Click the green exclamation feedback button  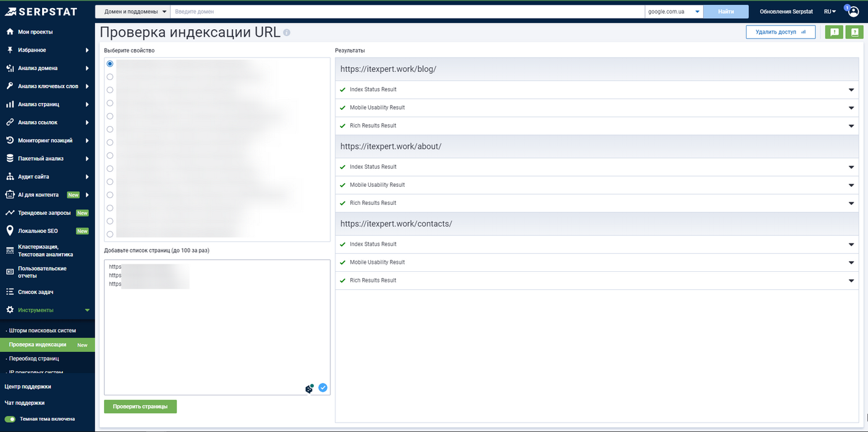835,32
